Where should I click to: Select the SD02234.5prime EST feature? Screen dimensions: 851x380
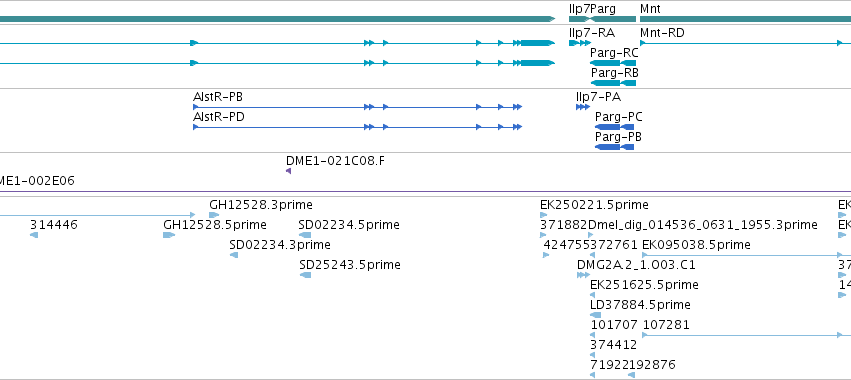coord(305,235)
